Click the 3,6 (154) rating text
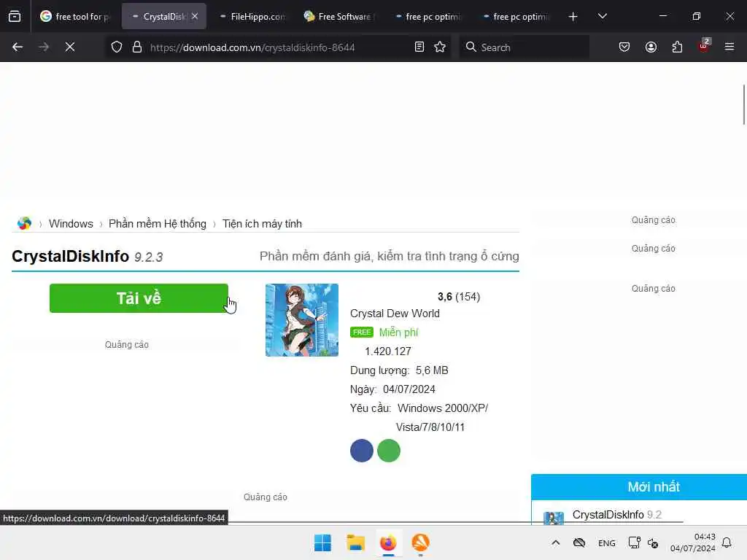 coord(459,297)
